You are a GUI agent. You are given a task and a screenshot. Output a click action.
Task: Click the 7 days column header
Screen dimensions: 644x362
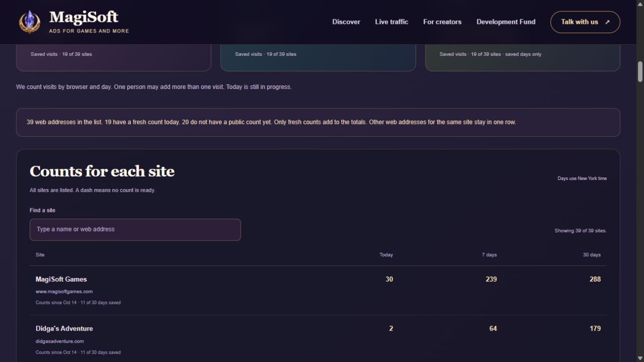(489, 255)
